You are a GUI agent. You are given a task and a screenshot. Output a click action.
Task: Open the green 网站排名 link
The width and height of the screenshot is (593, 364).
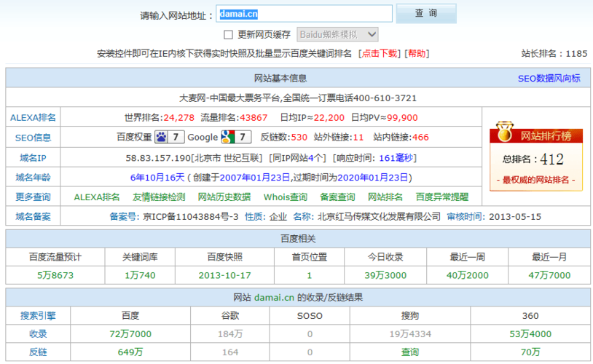pyautogui.click(x=385, y=197)
